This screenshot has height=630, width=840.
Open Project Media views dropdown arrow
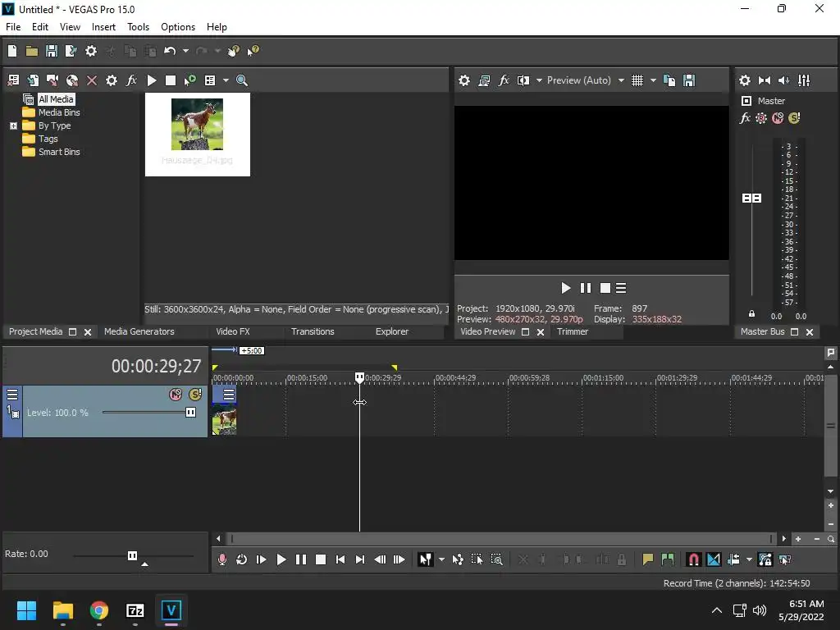click(226, 80)
